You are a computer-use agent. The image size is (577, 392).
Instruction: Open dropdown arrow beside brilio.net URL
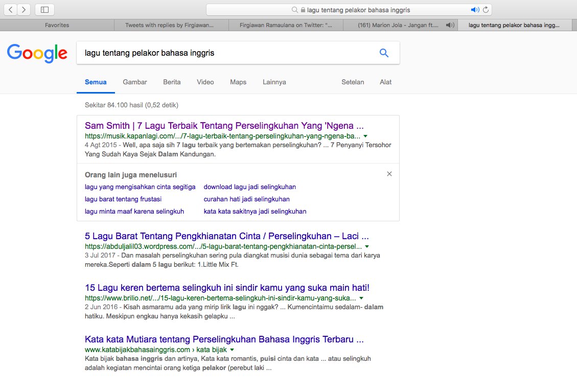[361, 298]
